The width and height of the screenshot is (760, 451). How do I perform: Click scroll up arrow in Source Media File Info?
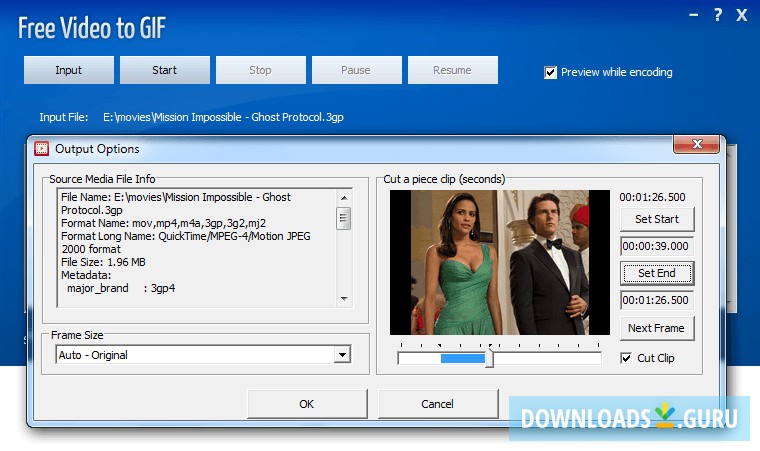click(344, 198)
